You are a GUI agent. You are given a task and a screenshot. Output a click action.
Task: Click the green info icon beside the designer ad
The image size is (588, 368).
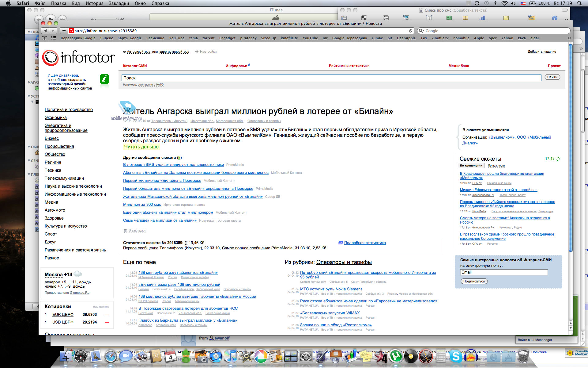(x=104, y=79)
